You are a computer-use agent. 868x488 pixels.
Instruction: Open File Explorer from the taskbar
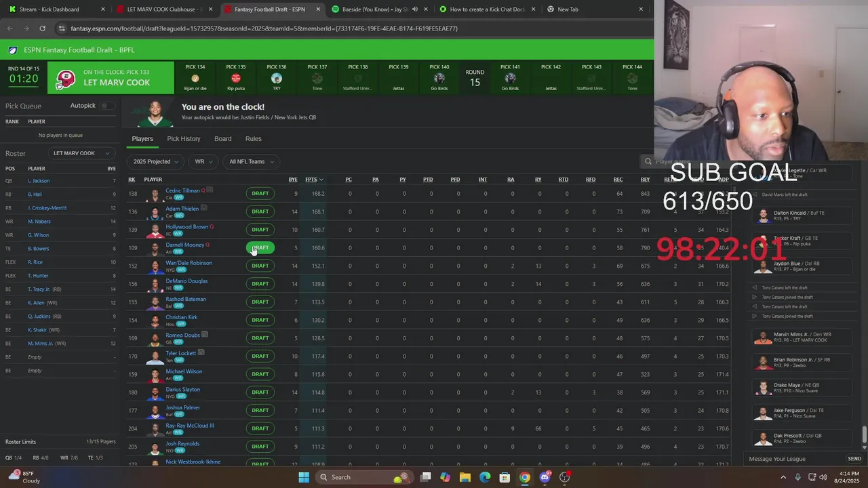coord(465,477)
